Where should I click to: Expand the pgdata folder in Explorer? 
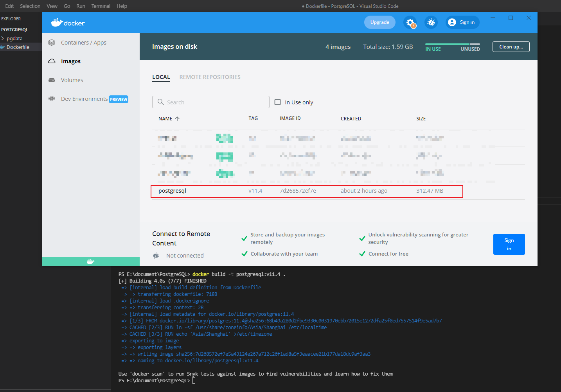point(3,38)
